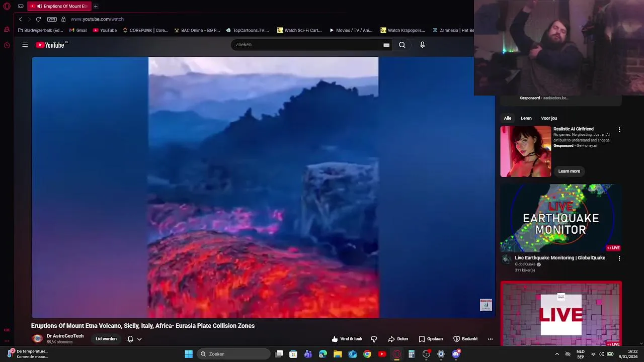Screen dimensions: 644x362
Task: Open the YouTube bookmark
Action: [105, 30]
